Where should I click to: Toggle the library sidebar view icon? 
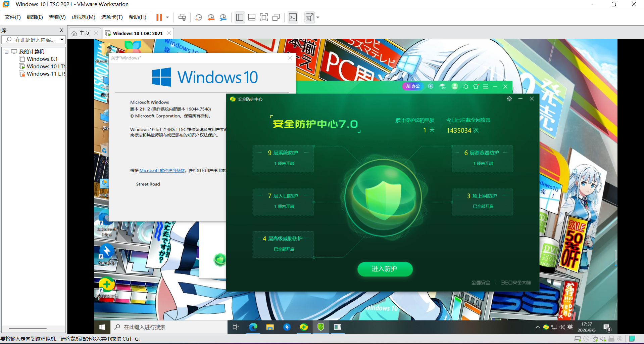(x=240, y=17)
